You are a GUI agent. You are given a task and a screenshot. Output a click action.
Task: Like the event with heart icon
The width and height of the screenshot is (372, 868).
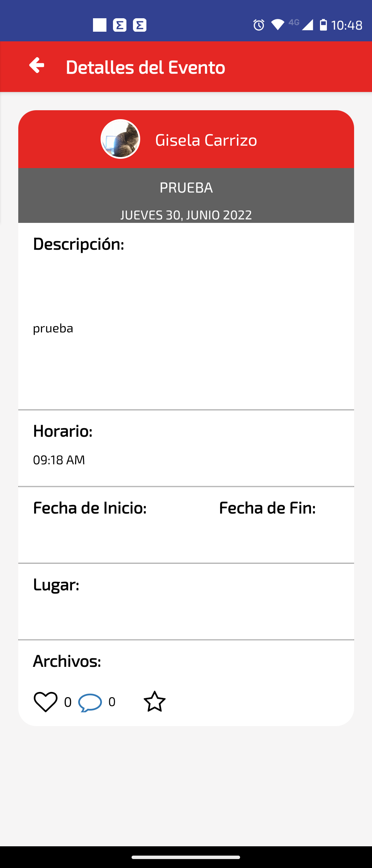[x=45, y=702]
